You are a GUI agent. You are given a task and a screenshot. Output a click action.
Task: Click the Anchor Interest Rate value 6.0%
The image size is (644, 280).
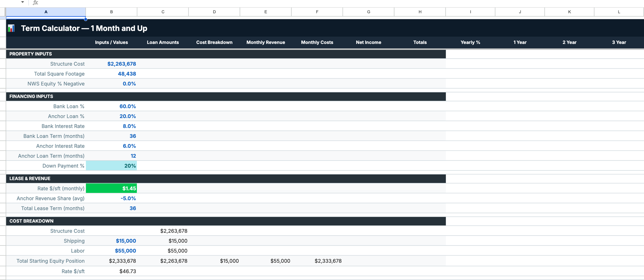129,146
